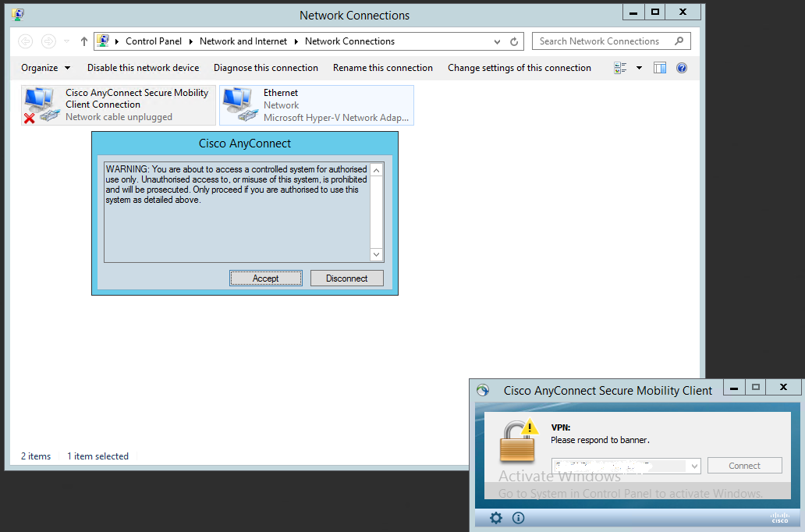This screenshot has height=532, width=805.
Task: Click the change view icon
Action: (x=620, y=68)
